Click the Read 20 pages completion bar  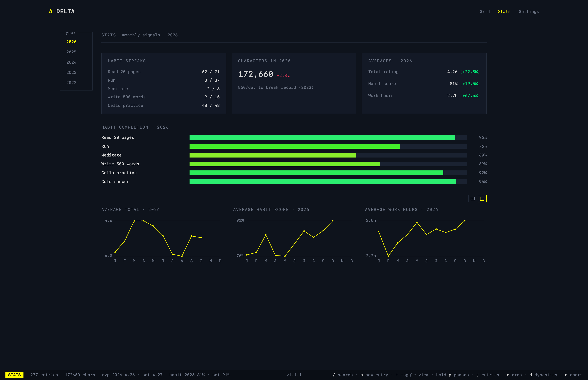(328, 137)
